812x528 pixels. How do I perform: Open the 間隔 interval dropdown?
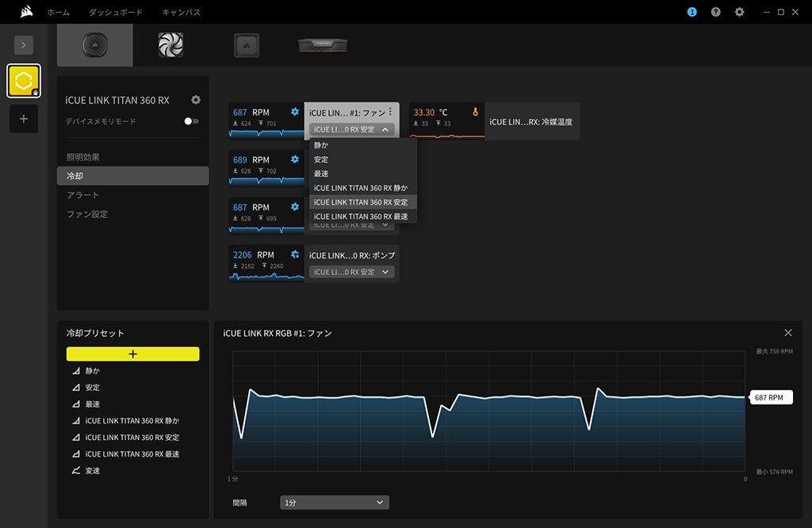pyautogui.click(x=334, y=503)
